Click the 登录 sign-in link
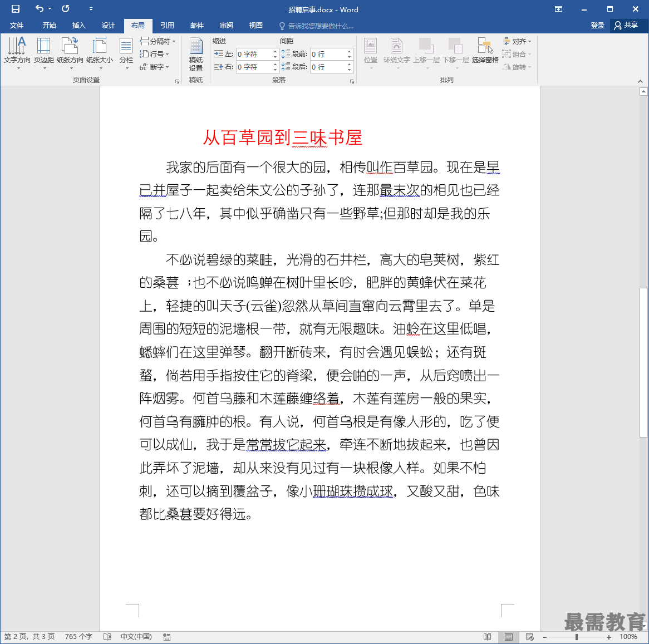Image resolution: width=649 pixels, height=644 pixels. tap(597, 25)
